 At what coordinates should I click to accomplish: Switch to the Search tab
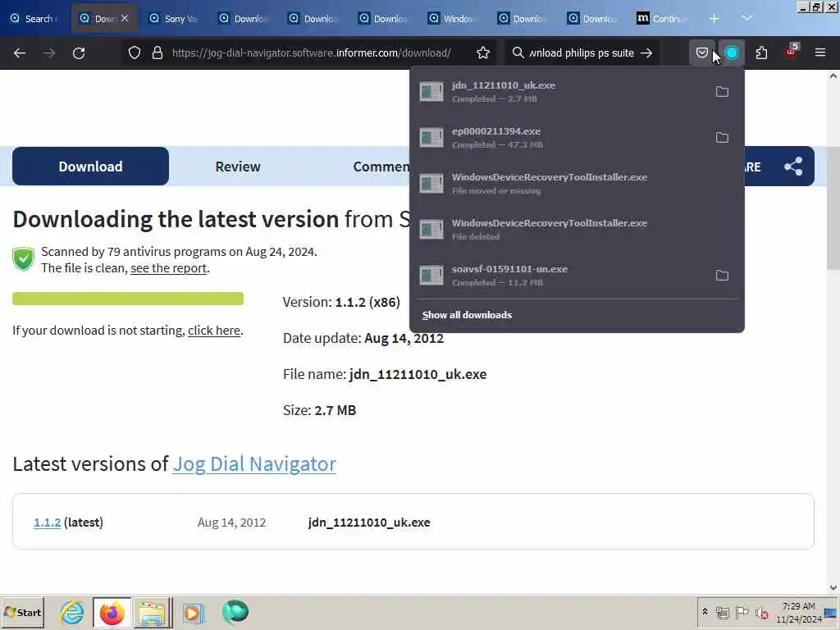34,19
